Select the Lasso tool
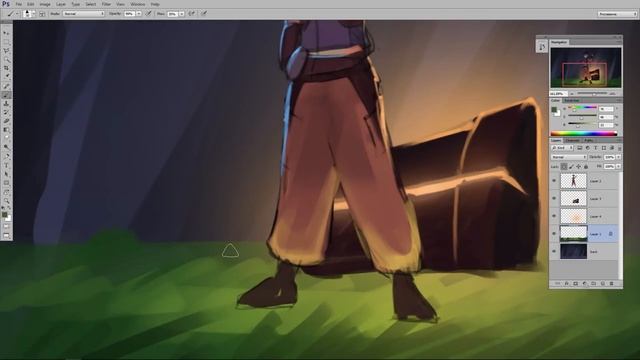This screenshot has width=640, height=360. tap(6, 51)
